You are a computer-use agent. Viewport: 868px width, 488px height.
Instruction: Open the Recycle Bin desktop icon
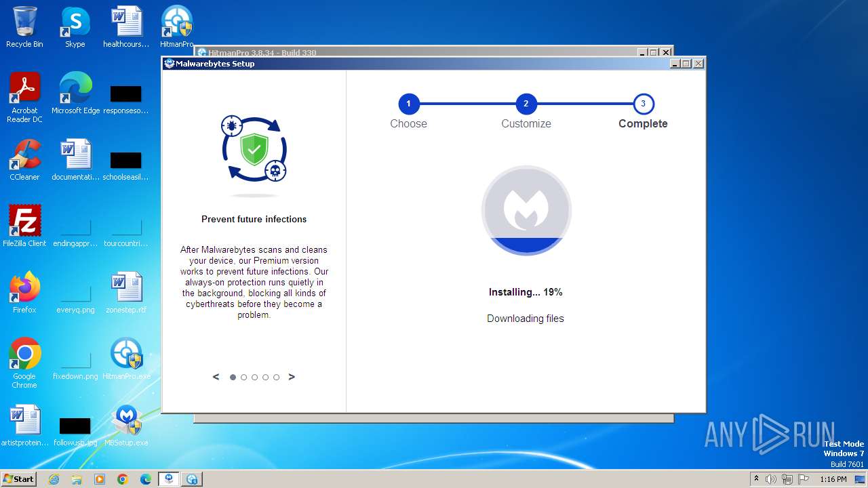pyautogui.click(x=24, y=27)
